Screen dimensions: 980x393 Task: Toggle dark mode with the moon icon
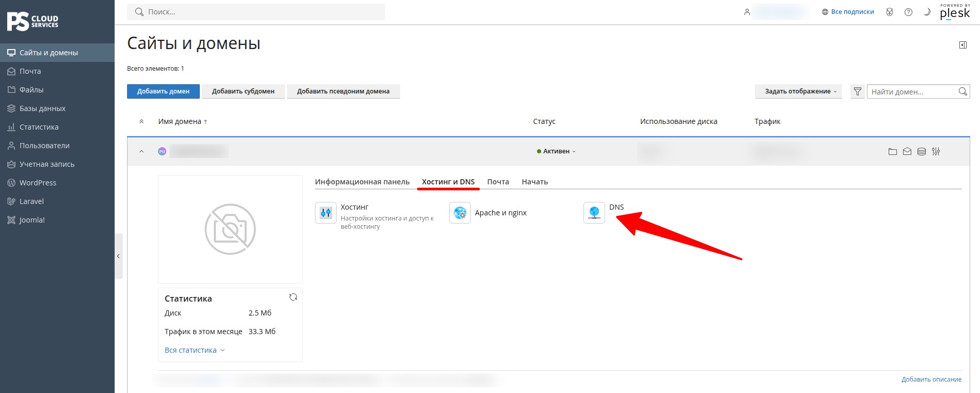927,12
